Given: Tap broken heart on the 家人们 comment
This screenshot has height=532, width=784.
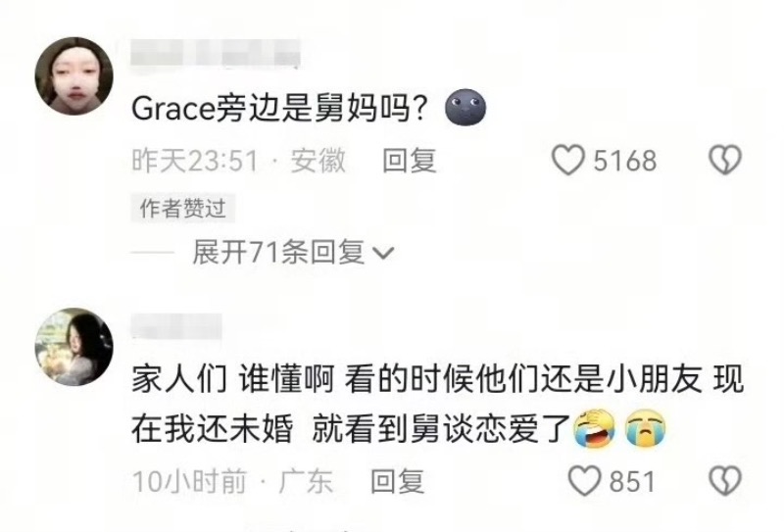Looking at the screenshot, I should click(x=725, y=481).
